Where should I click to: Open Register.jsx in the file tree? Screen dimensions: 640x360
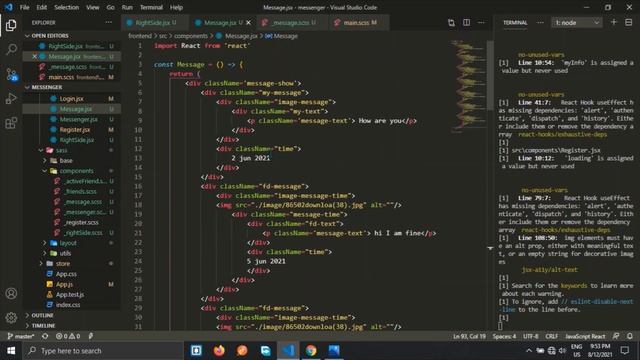pyautogui.click(x=75, y=130)
